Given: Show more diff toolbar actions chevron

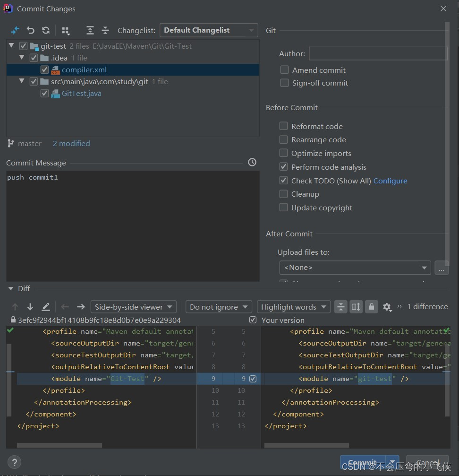Looking at the screenshot, I should click(x=399, y=306).
